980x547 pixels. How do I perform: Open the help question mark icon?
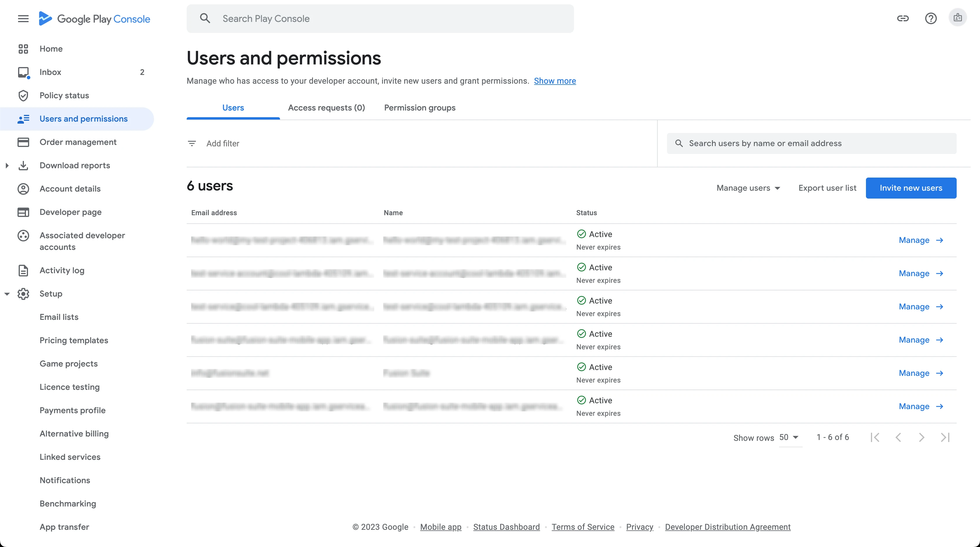(x=930, y=18)
